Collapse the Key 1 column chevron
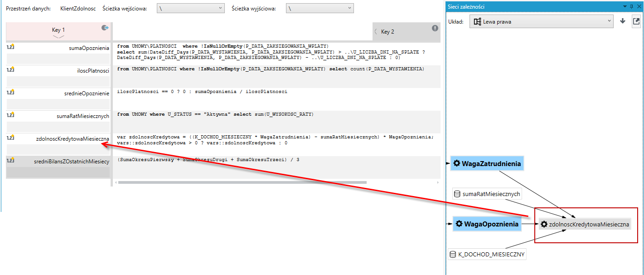 pyautogui.click(x=58, y=36)
